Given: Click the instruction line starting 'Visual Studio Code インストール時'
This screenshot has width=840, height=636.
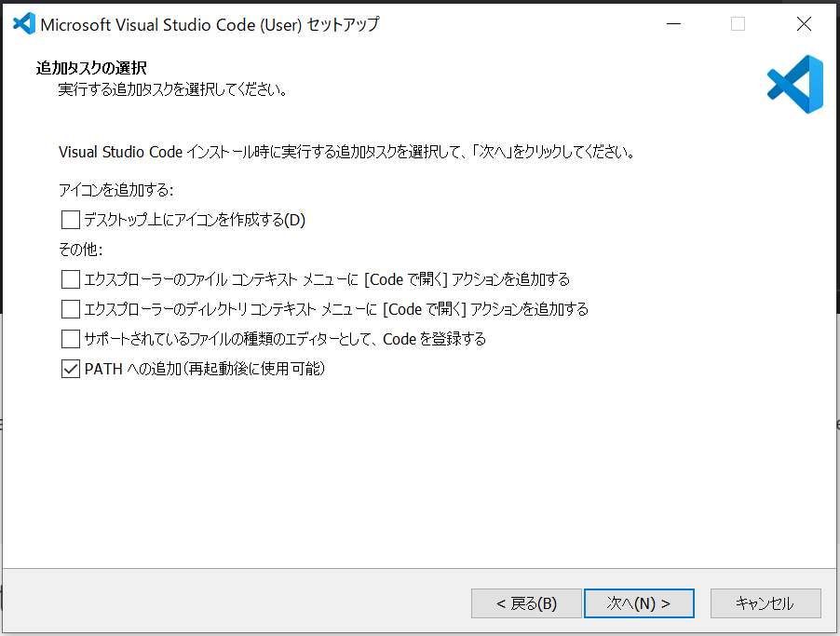Looking at the screenshot, I should coord(347,152).
